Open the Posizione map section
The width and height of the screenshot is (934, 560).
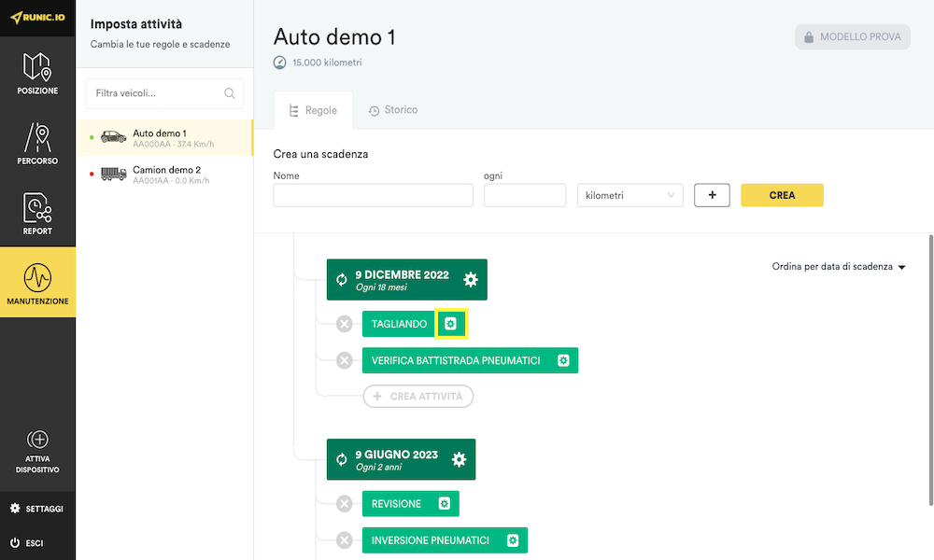click(37, 73)
